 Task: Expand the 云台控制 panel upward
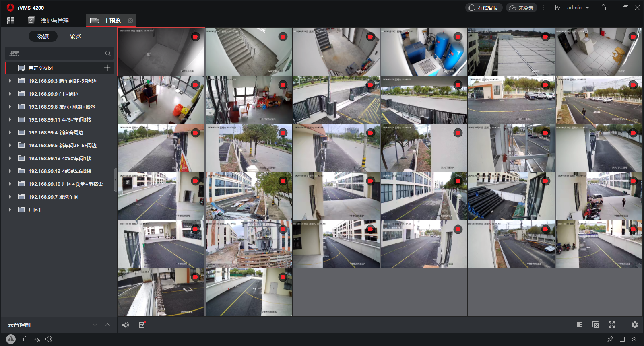click(107, 325)
